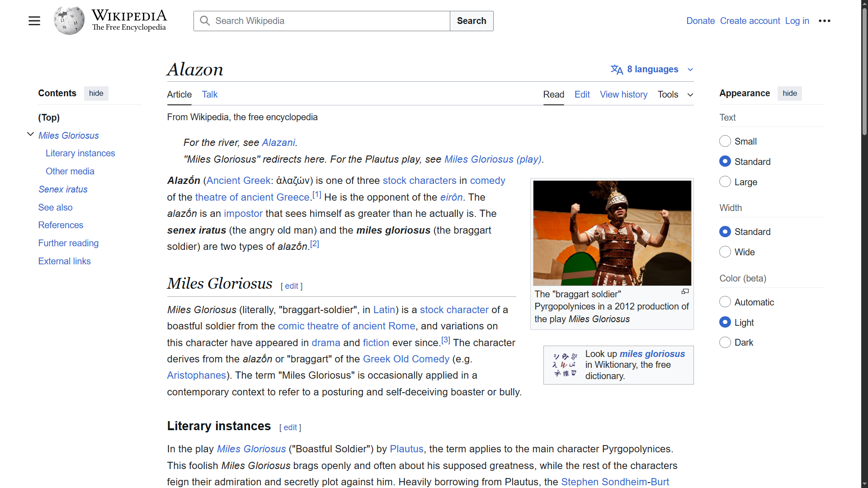Switch to the Talk tab

coord(209,94)
